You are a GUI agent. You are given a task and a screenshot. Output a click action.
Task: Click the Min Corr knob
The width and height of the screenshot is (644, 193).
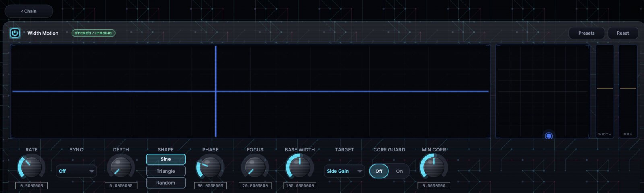[x=433, y=167]
